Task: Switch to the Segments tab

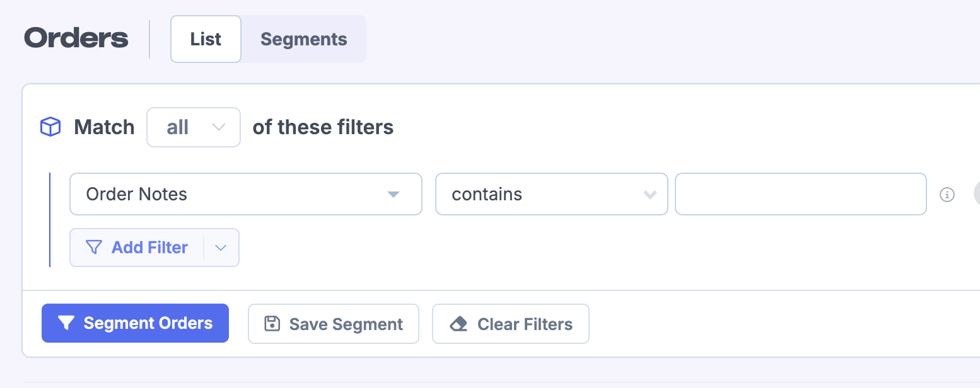Action: point(303,39)
